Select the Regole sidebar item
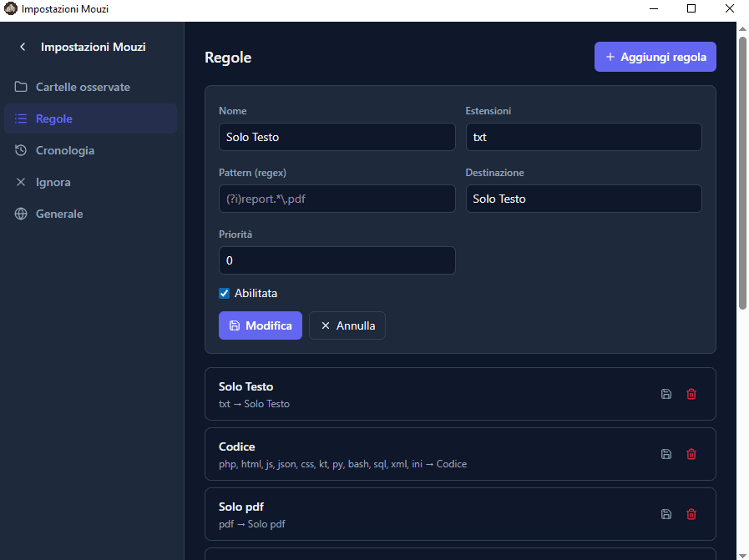Screen dimensions: 749x560 tap(90, 119)
